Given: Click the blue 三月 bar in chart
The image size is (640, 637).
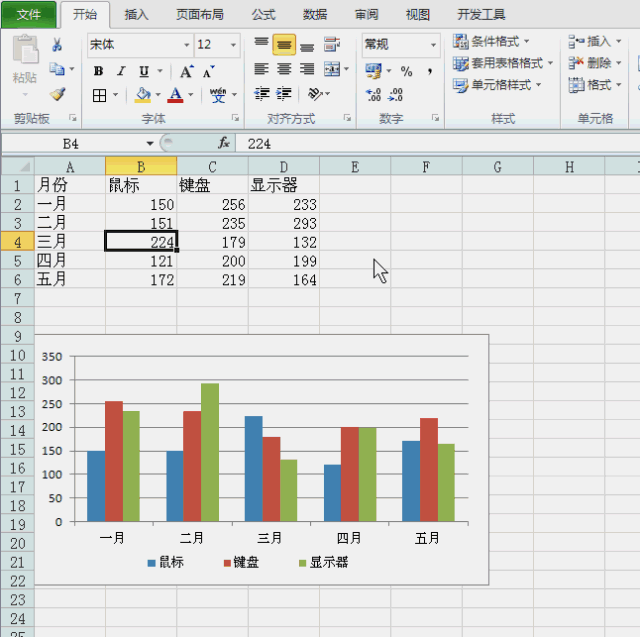Looking at the screenshot, I should (253, 468).
